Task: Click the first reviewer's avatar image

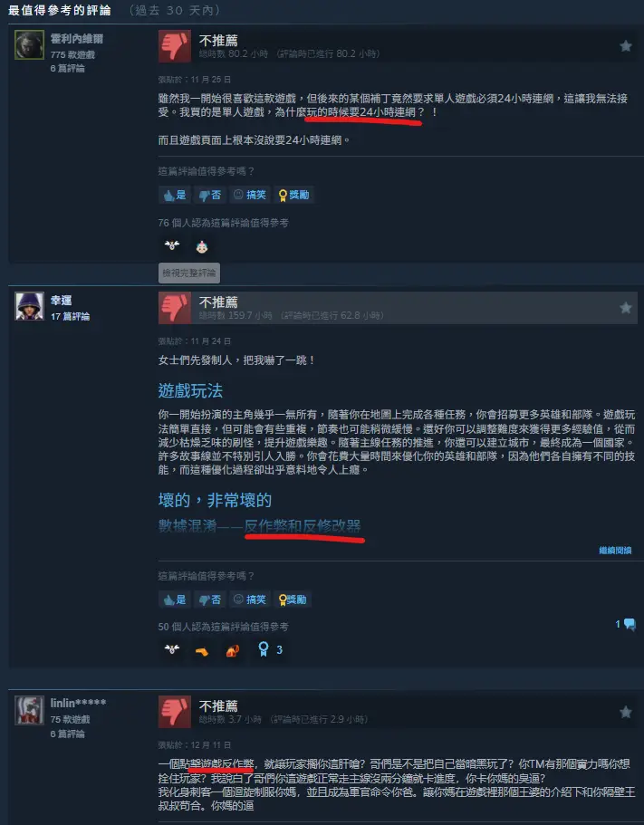Action: (x=30, y=44)
